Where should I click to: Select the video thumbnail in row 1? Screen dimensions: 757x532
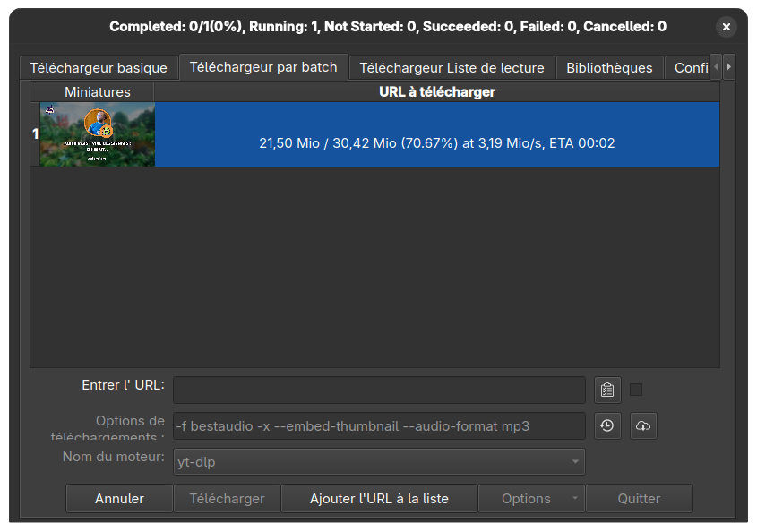pos(97,134)
